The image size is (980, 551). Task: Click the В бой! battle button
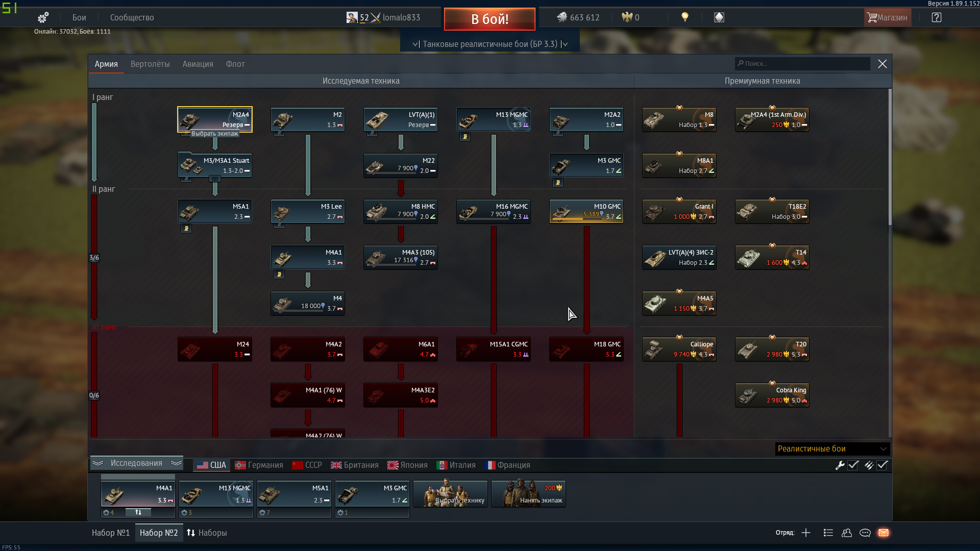[489, 19]
